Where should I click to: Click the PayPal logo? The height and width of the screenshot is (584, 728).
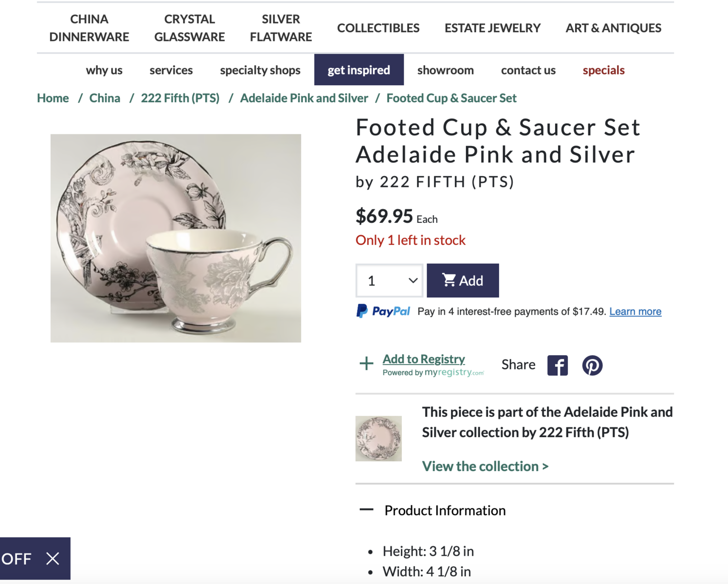point(383,311)
